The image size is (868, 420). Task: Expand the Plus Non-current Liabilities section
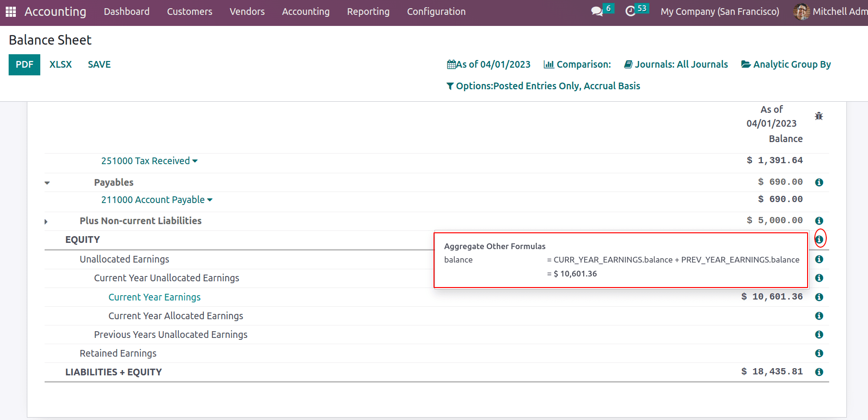click(47, 221)
